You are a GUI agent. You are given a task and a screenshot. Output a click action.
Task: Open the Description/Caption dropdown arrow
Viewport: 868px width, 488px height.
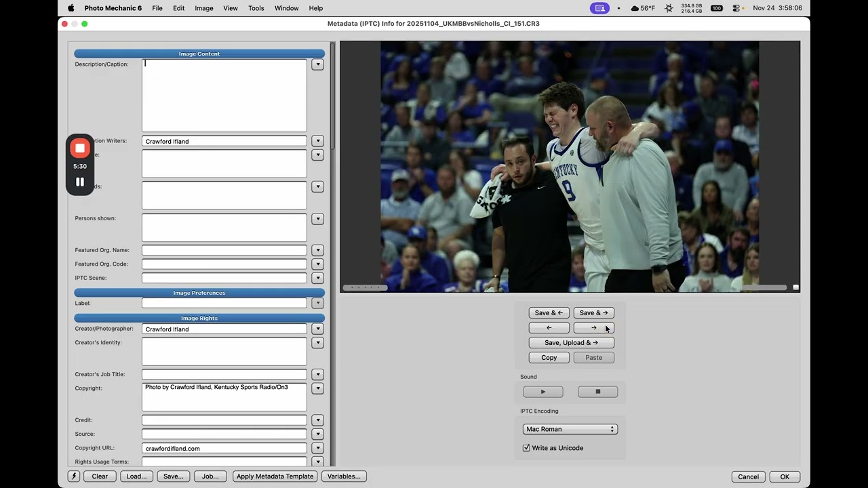pos(317,64)
